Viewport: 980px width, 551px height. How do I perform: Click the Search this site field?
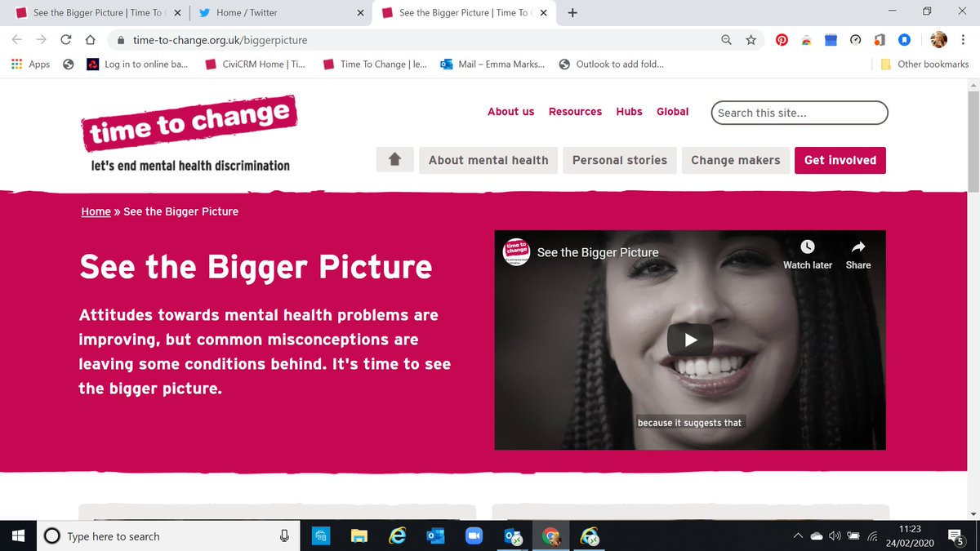point(800,113)
